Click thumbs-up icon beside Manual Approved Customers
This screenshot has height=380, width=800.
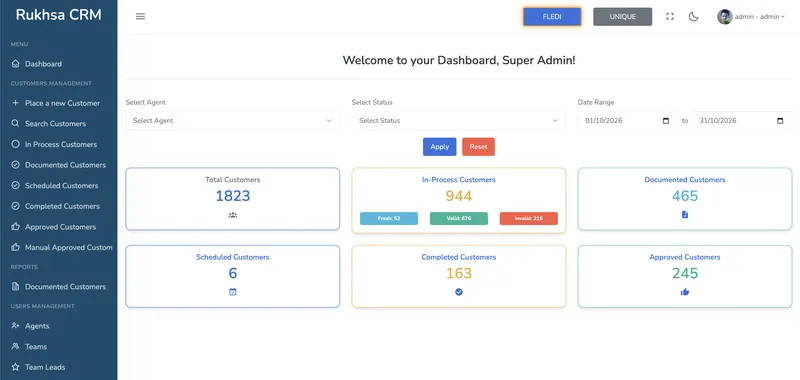pyautogui.click(x=15, y=247)
